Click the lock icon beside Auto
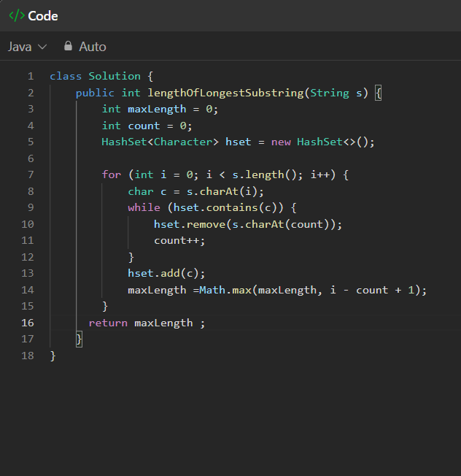This screenshot has width=461, height=476. (x=69, y=46)
